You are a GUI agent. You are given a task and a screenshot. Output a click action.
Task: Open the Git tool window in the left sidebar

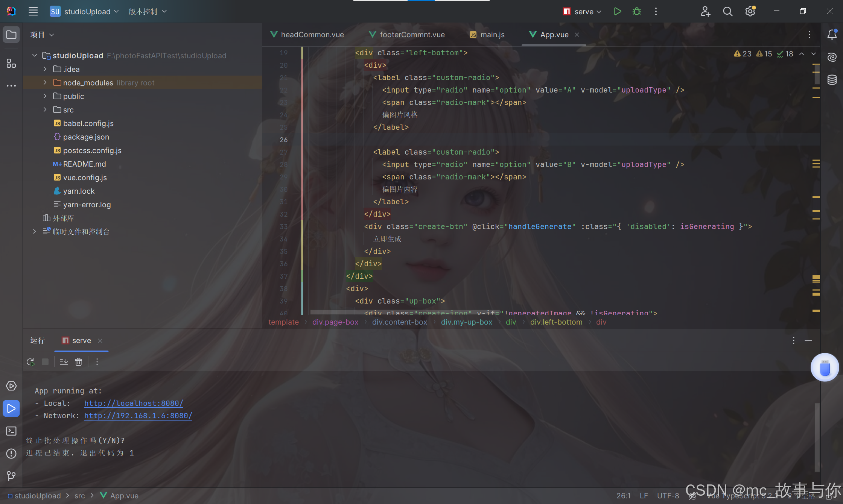(11, 476)
